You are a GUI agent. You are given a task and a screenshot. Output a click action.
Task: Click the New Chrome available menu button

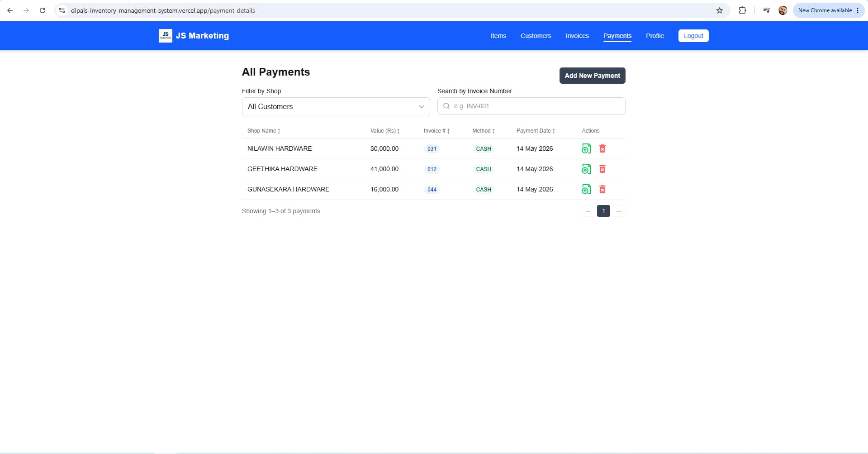828,10
